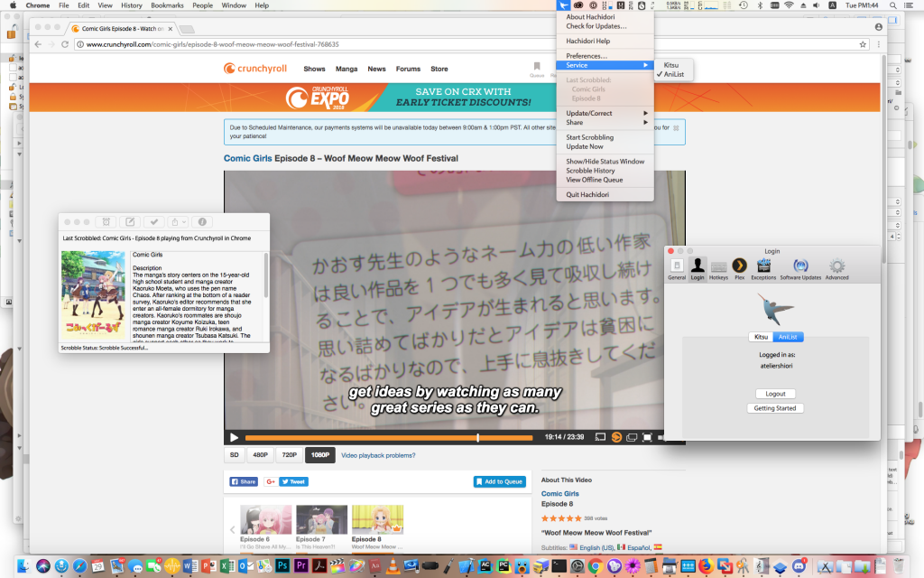Select the Login preferences pane icon

[698, 269]
